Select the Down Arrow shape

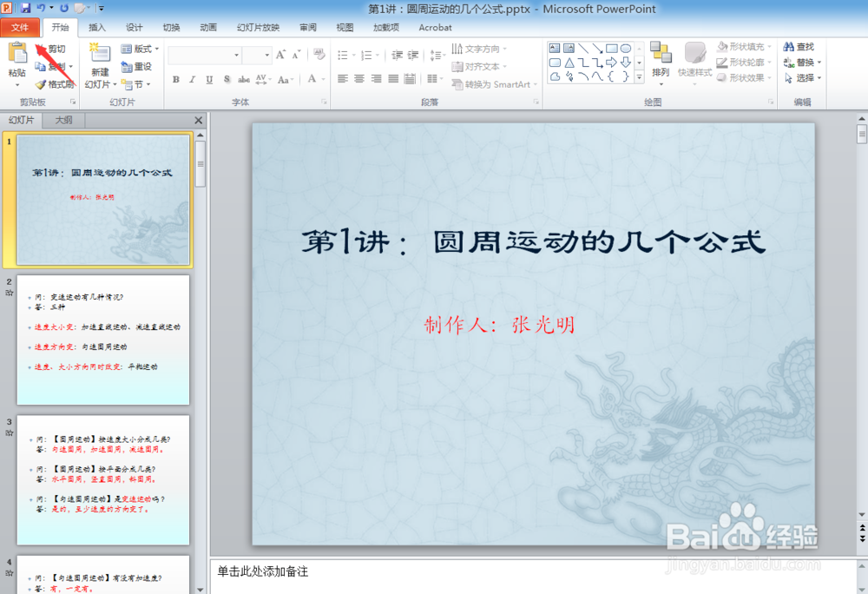pyautogui.click(x=626, y=63)
